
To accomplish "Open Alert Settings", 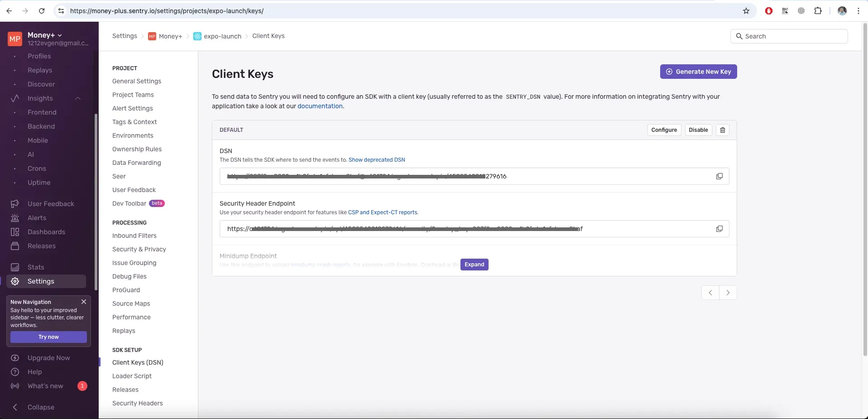I will point(133,108).
